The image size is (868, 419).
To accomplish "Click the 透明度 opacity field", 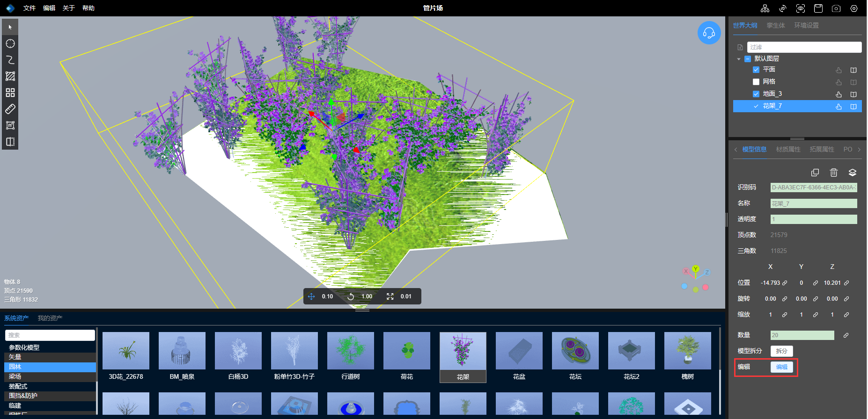I will tap(814, 219).
